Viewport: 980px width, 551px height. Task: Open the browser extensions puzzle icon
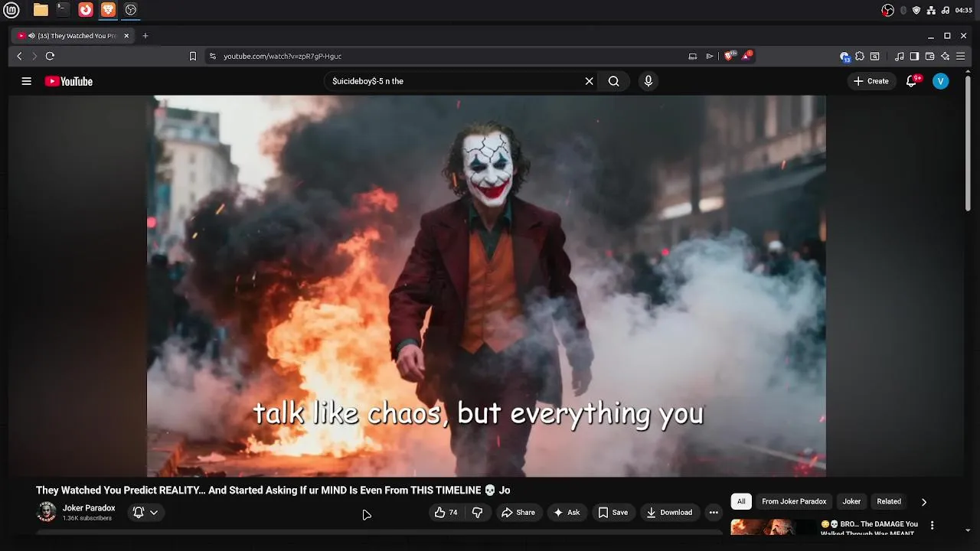click(860, 56)
